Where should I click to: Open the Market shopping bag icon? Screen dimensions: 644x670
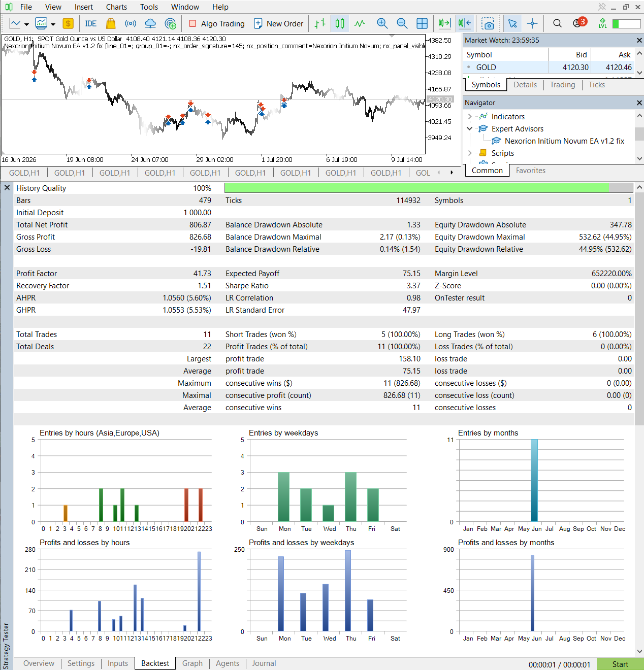tap(111, 23)
